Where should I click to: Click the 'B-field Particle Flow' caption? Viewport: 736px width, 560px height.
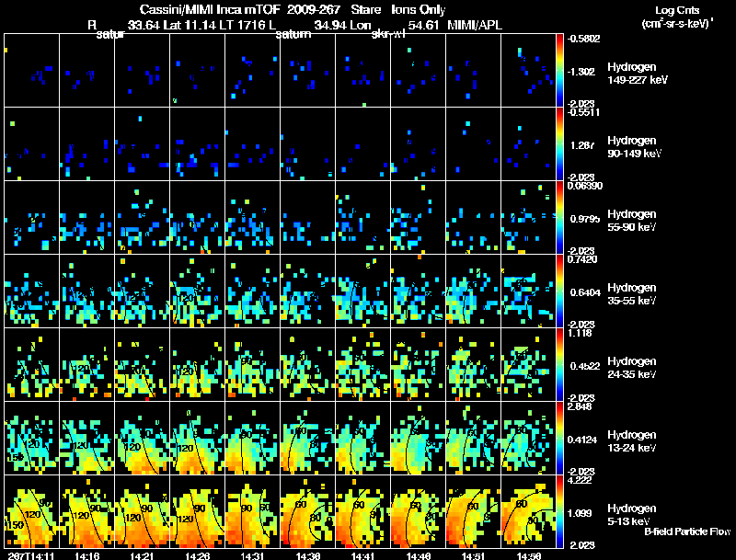tap(687, 531)
